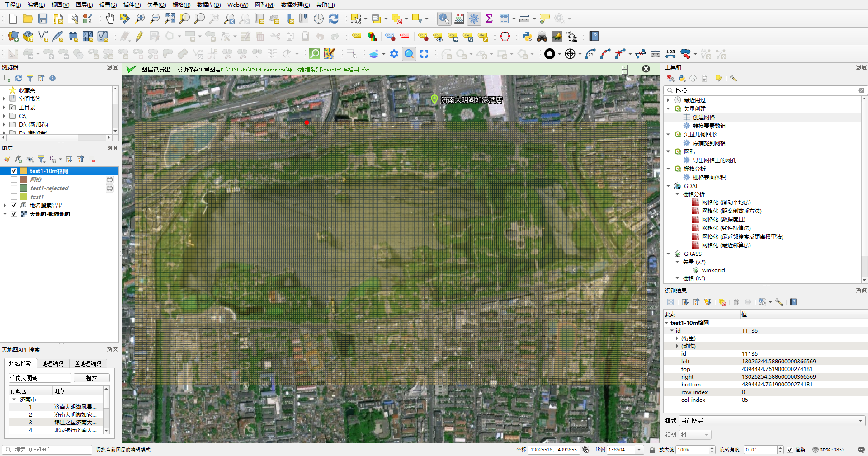Screen dimensions: 868x456
Task: Open the 矢量(O) menu
Action: (x=156, y=5)
